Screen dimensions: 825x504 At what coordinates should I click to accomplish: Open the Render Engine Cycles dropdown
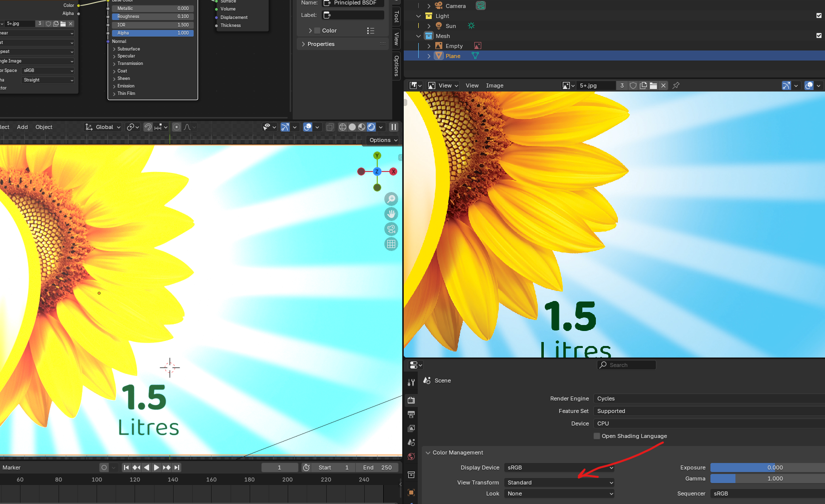709,398
